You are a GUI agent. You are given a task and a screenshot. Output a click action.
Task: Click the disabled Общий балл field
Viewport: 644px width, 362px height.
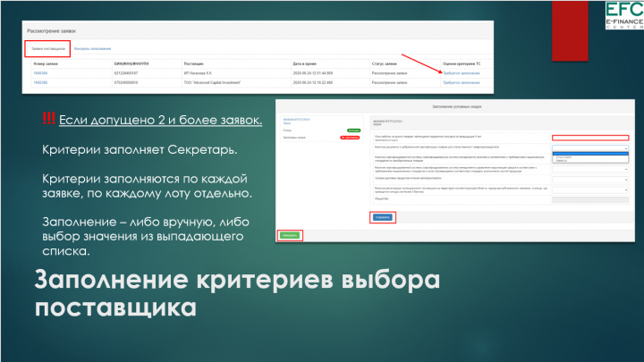pyautogui.click(x=590, y=200)
